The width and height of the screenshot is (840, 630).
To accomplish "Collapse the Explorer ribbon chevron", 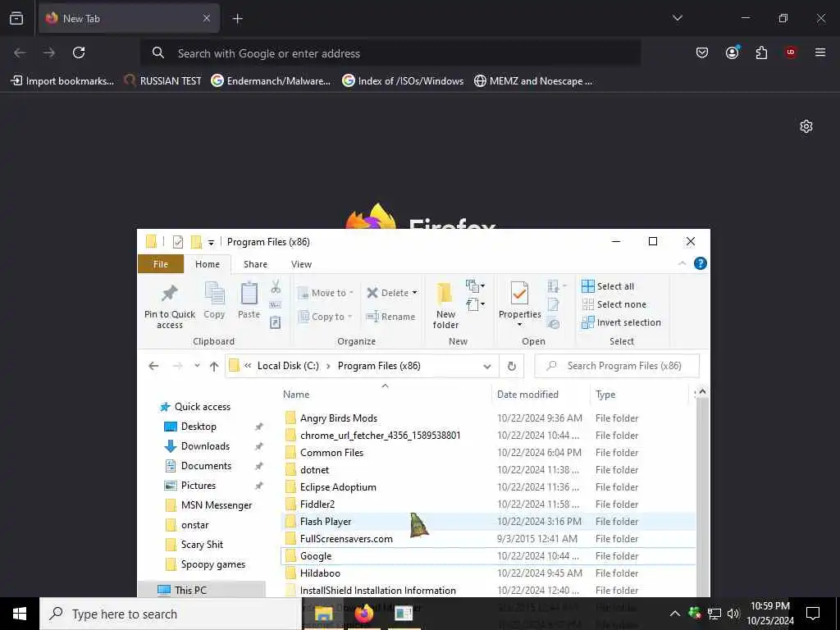I will [682, 263].
